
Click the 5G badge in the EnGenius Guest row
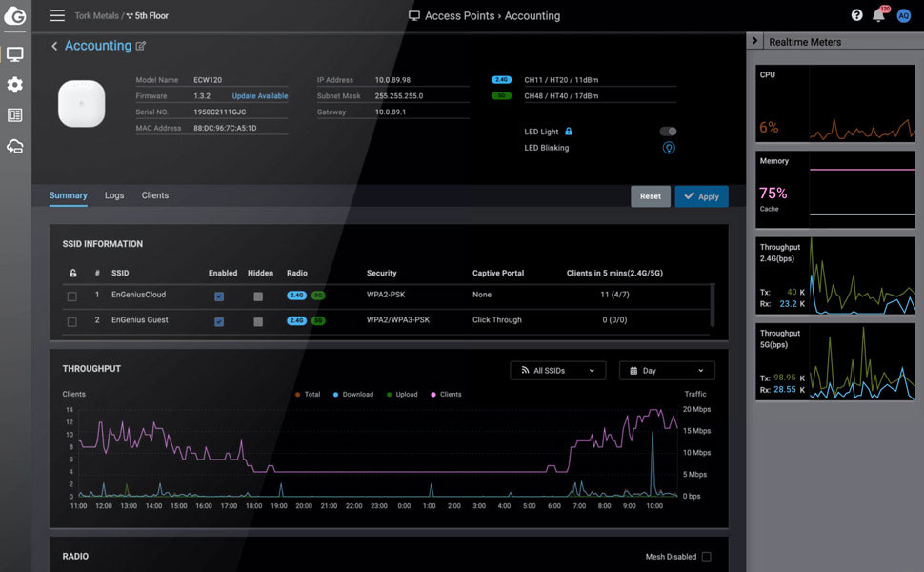318,320
